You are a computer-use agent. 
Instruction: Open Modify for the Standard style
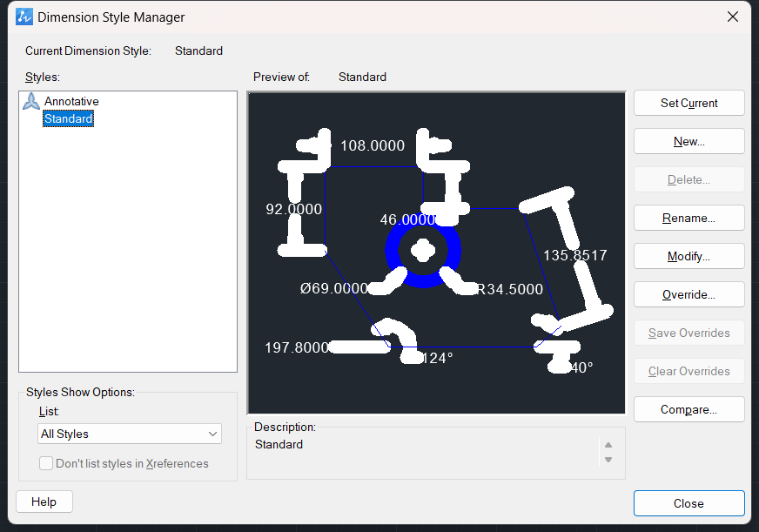pos(688,256)
